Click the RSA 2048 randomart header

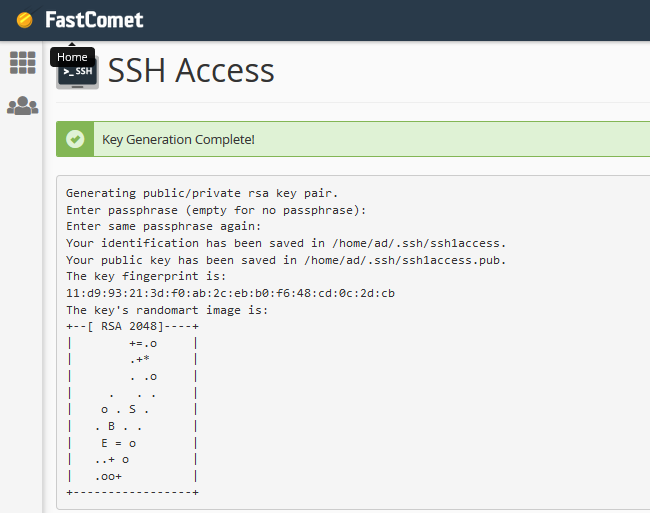pos(133,327)
